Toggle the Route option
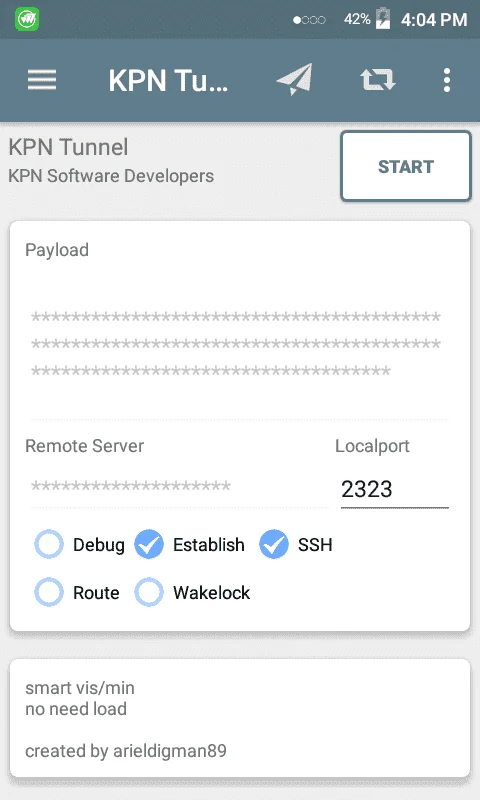Viewport: 480px width, 800px height. 77,592
